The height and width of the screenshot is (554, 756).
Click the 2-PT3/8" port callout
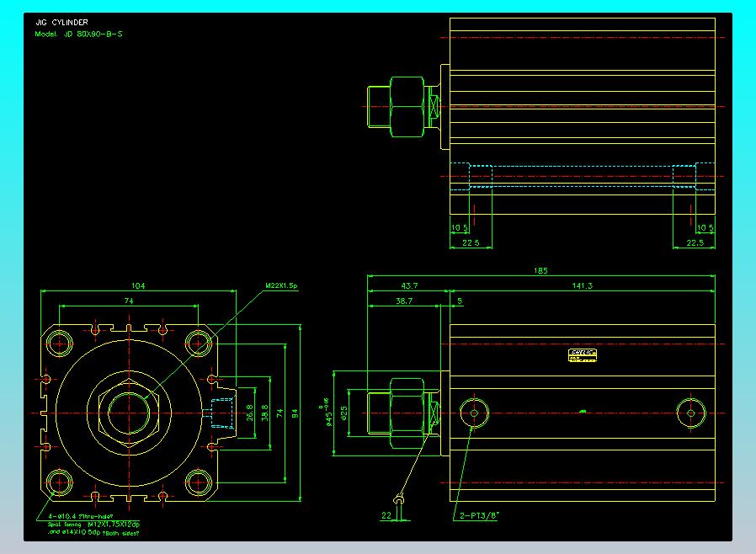pyautogui.click(x=480, y=516)
